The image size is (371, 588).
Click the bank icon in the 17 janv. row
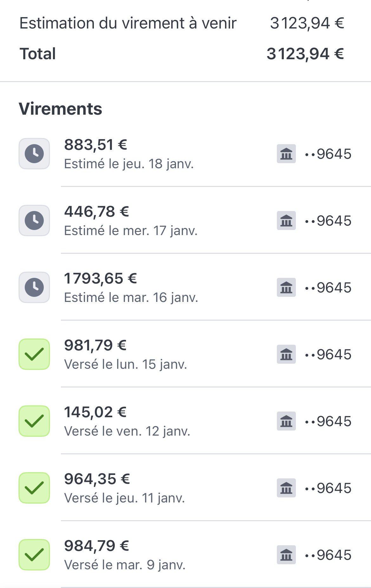[286, 220]
